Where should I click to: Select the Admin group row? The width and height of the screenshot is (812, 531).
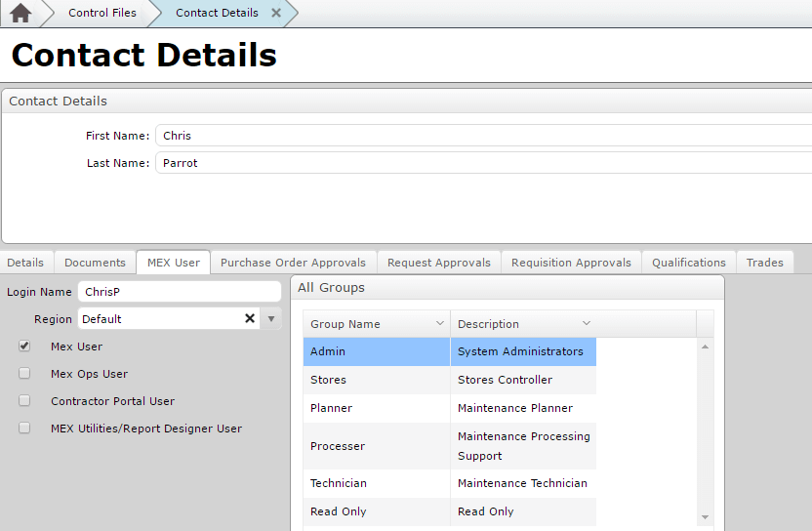click(x=450, y=351)
